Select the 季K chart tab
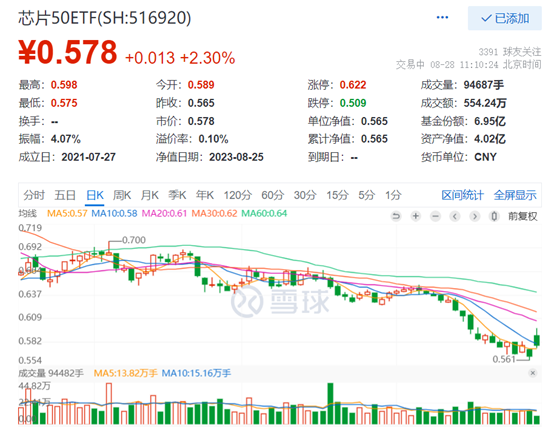This screenshot has height=427, width=554. click(177, 195)
